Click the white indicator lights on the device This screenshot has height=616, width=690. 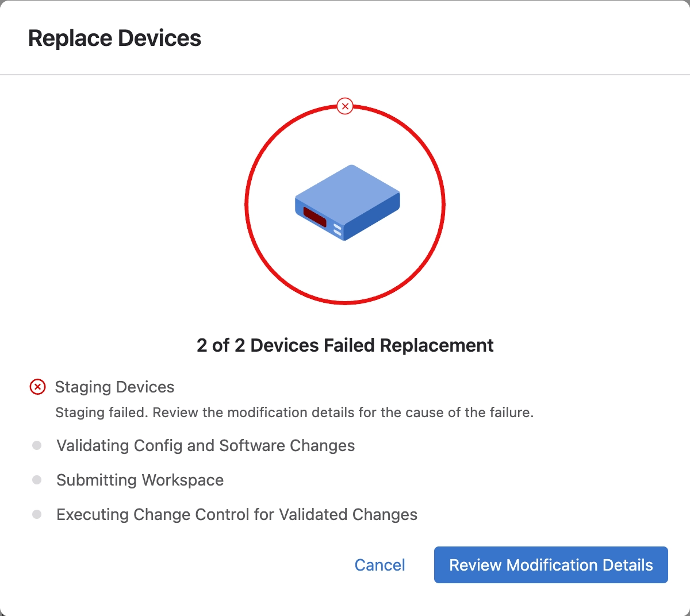(338, 230)
